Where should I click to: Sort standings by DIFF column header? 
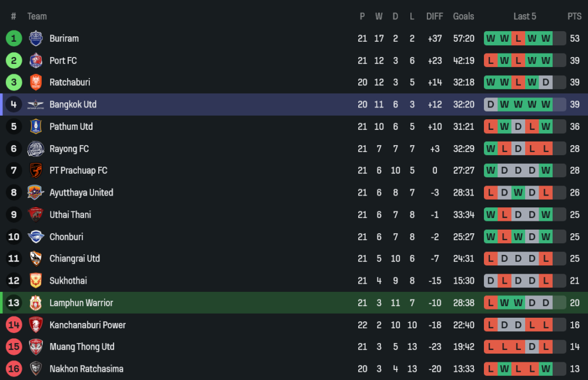pyautogui.click(x=435, y=16)
